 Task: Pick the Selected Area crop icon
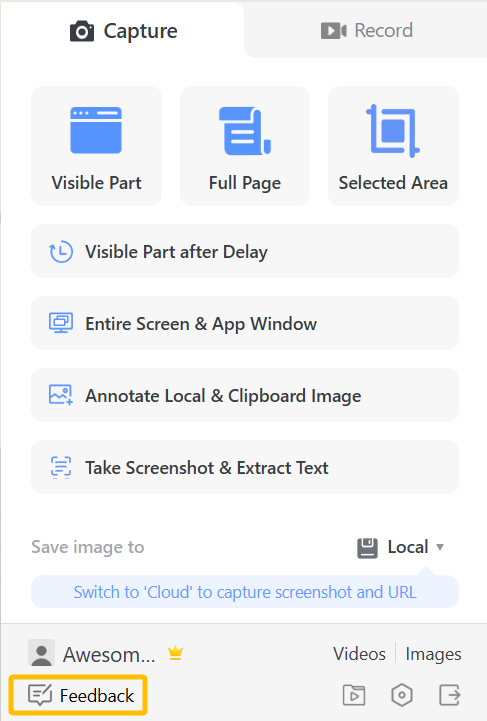click(x=393, y=131)
